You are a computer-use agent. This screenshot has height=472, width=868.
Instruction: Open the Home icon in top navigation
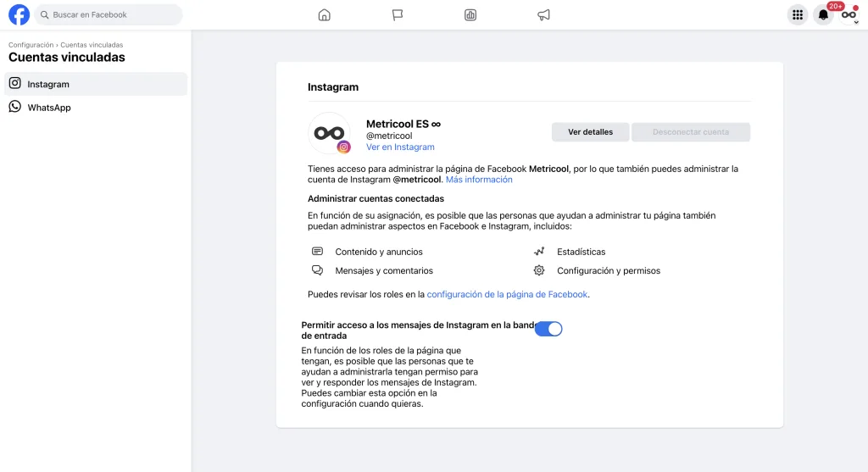(x=325, y=15)
